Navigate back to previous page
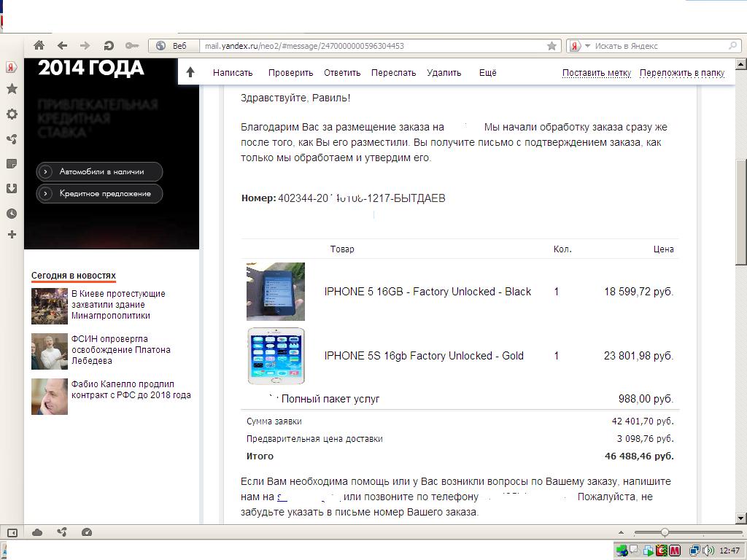The image size is (747, 560). [x=62, y=45]
